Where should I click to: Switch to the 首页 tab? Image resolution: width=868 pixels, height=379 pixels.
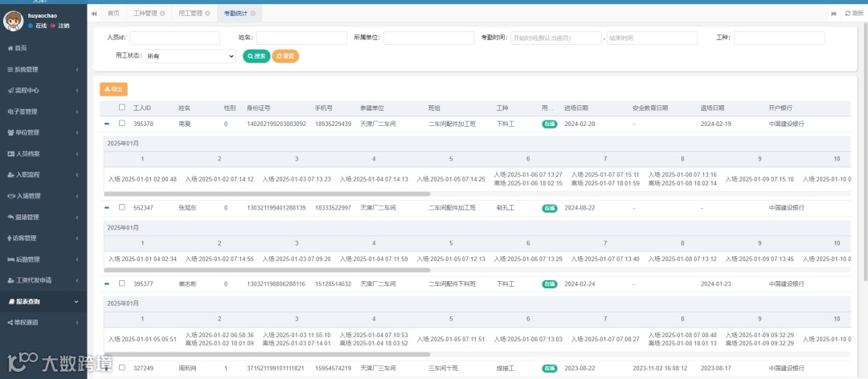pyautogui.click(x=113, y=14)
